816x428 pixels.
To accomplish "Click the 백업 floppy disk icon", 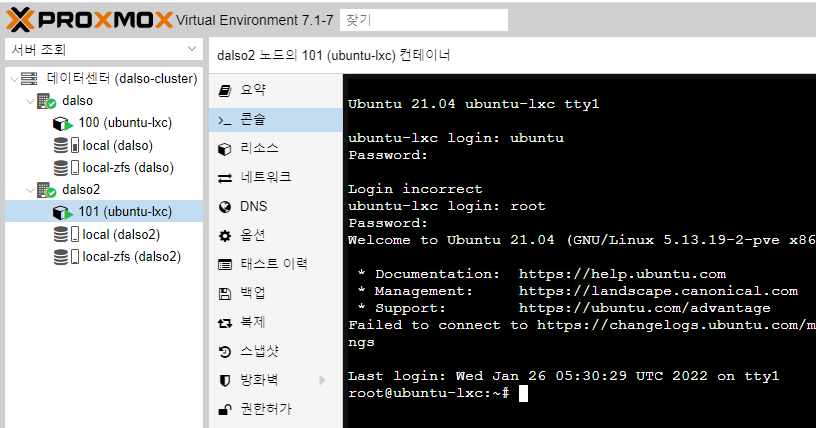I will 225,294.
